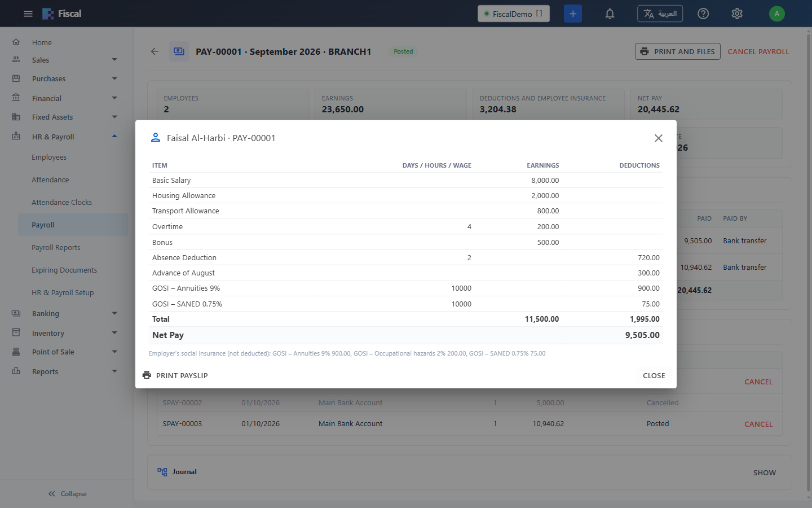Viewport: 812px width, 508px height.
Task: Expand the Point of Sale menu arrow
Action: [114, 352]
